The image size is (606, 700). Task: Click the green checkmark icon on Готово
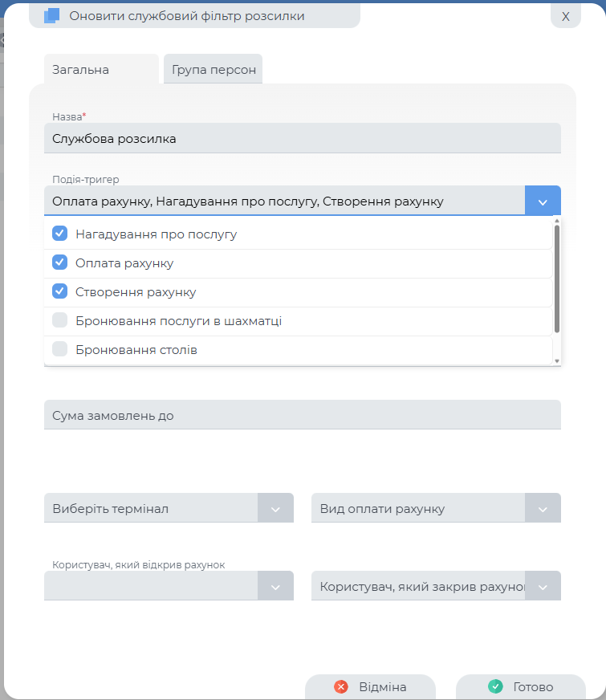(x=495, y=687)
